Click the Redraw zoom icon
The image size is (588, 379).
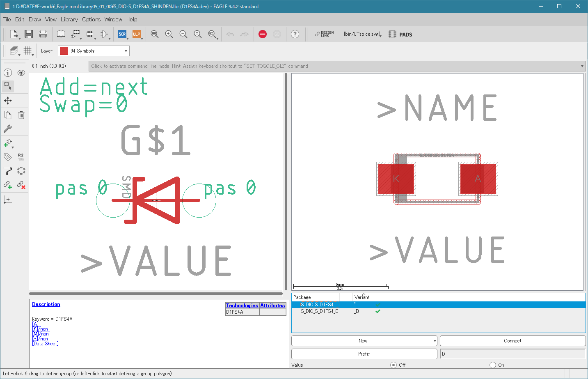198,34
